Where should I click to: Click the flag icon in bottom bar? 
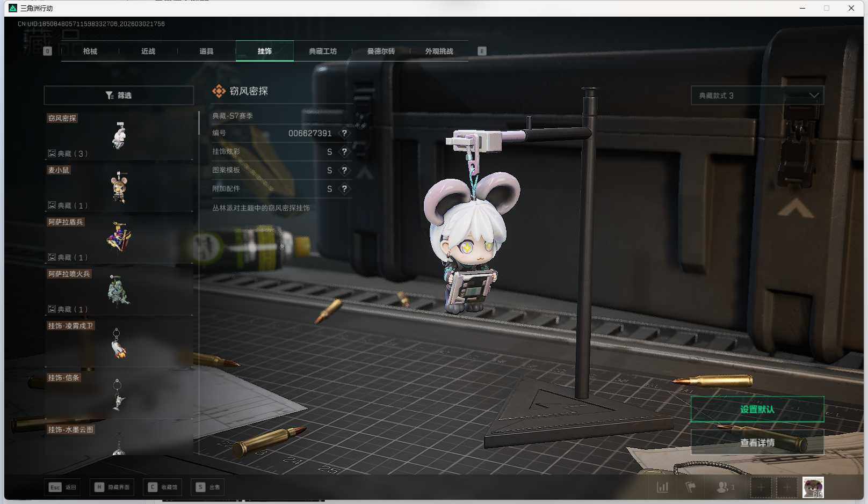(691, 487)
